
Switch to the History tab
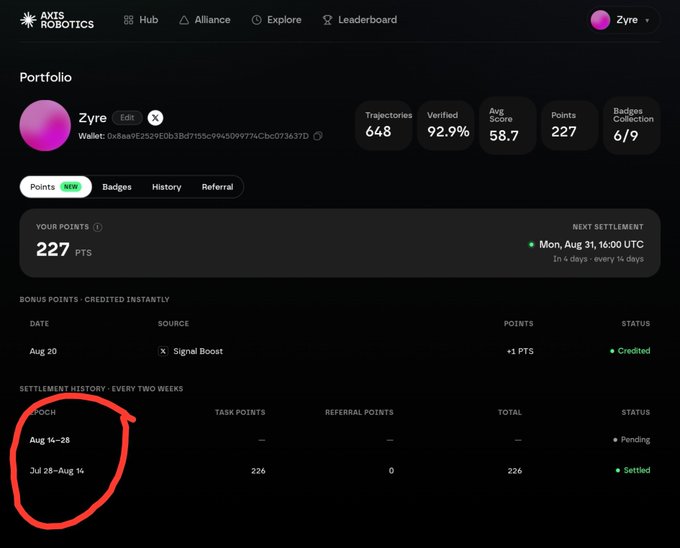coord(167,187)
